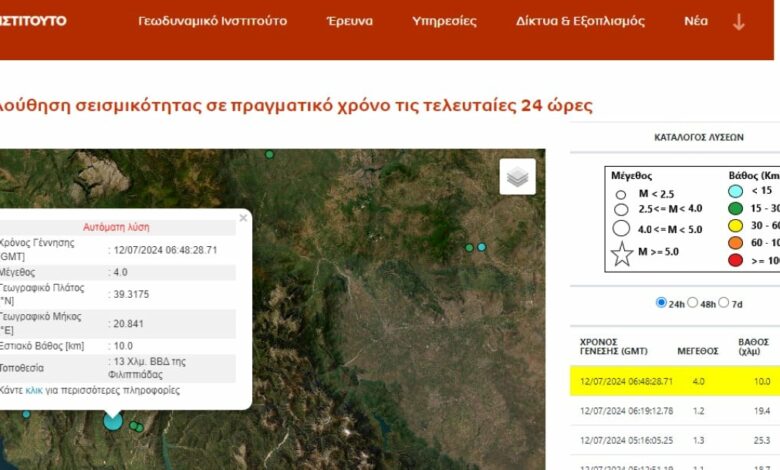Click the down arrow in header
780x470 pixels.
(x=739, y=22)
